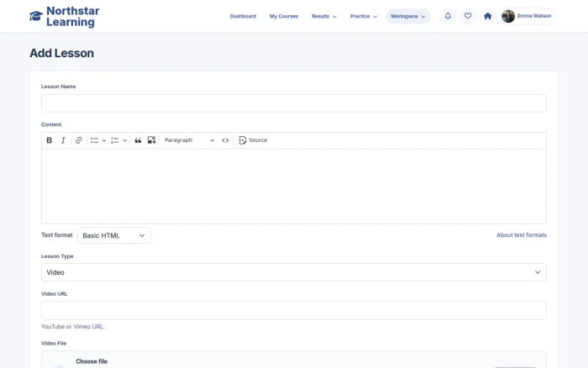Screen dimensions: 588x368
Task: Open the Workspace menu
Action: click(407, 17)
